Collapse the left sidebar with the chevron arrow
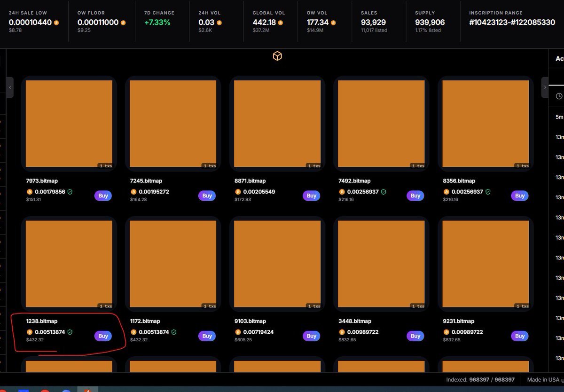The width and height of the screenshot is (564, 392). pos(10,87)
